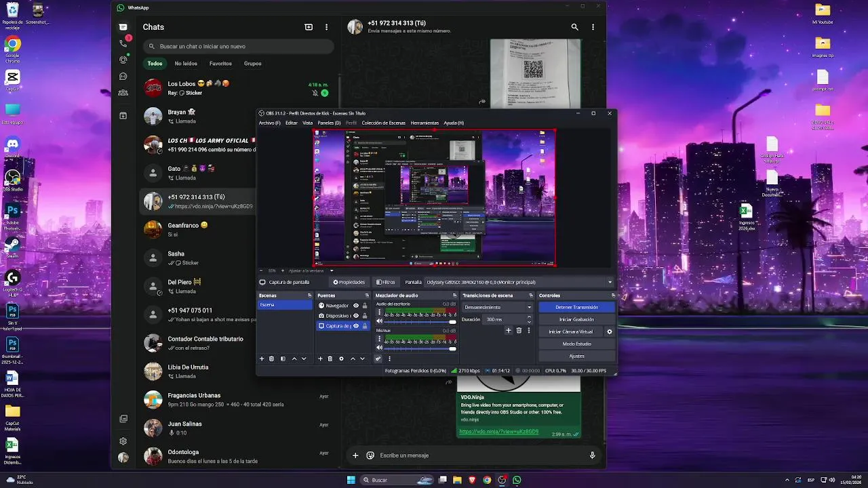The height and width of the screenshot is (488, 868).
Task: Lock the Dispositivo source
Action: pos(365,316)
